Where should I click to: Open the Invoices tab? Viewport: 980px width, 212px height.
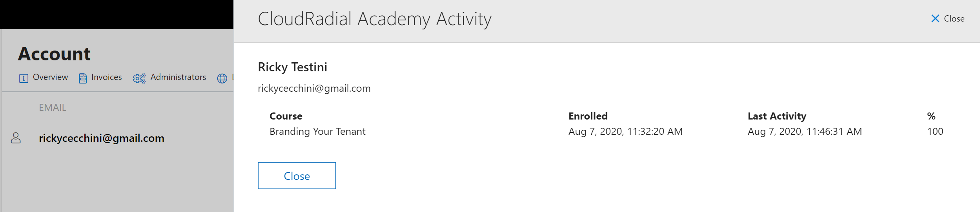coord(100,78)
